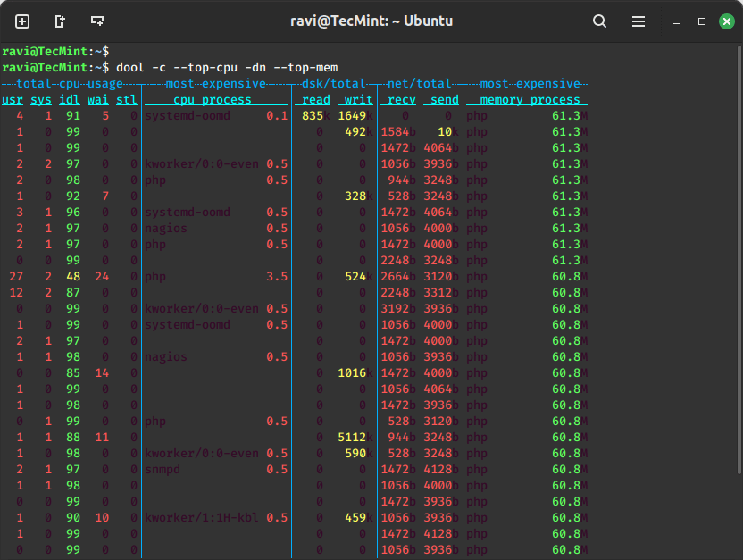Click the wait value 24

[x=102, y=276]
